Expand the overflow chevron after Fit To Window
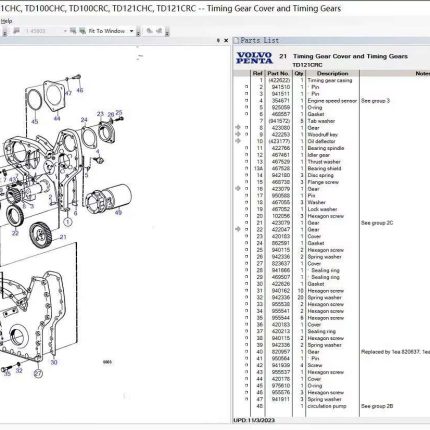Image resolution: width=430 pixels, height=430 pixels. (x=138, y=32)
